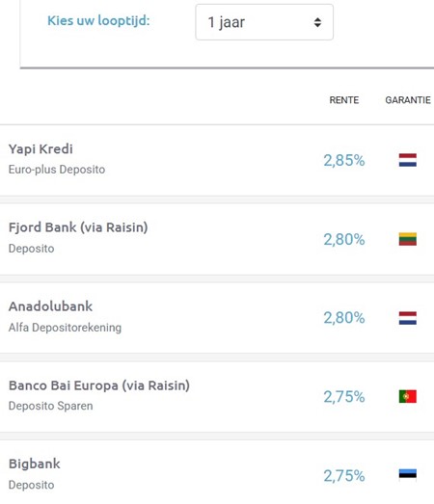Open the looptijd dropdown showing 1 jaar
Viewport: 434px width, 504px height.
click(264, 22)
